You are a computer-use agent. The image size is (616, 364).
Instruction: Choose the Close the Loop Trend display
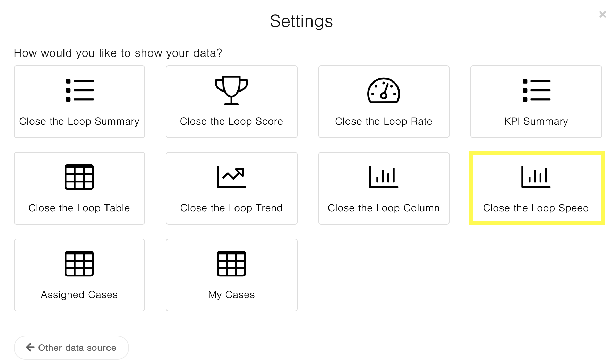click(231, 188)
